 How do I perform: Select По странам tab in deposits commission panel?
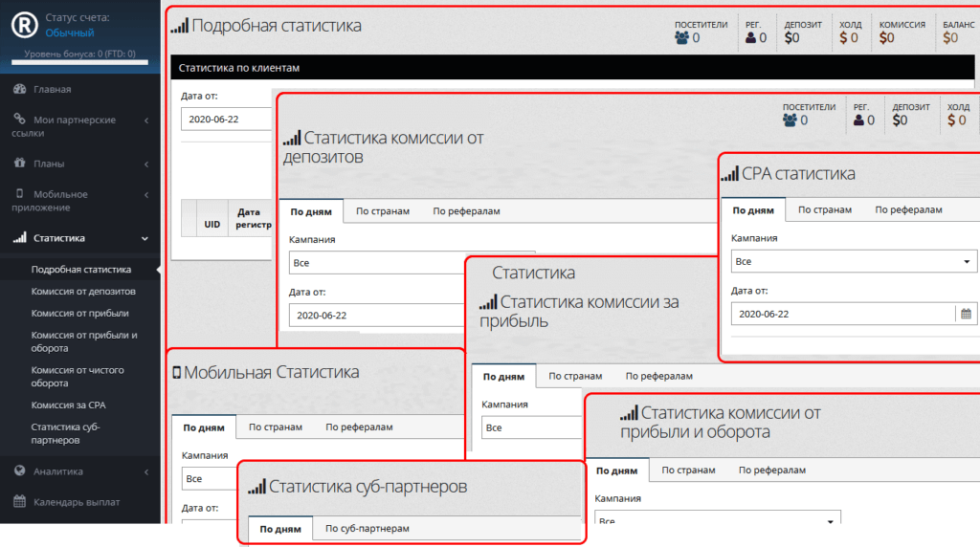[383, 211]
